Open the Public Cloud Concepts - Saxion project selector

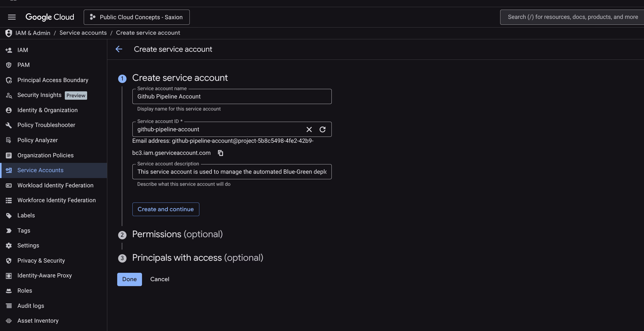(x=136, y=17)
